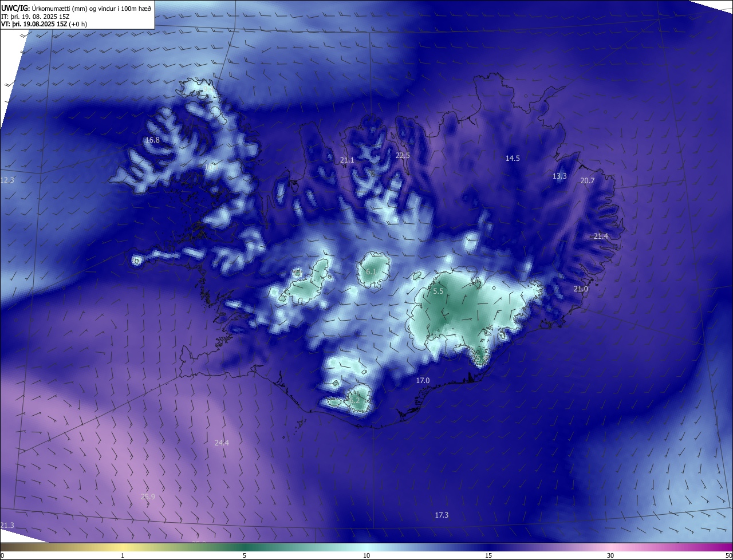733x560 pixels.
Task: Click the 0 tick on the color scale
Action: (x=2, y=555)
